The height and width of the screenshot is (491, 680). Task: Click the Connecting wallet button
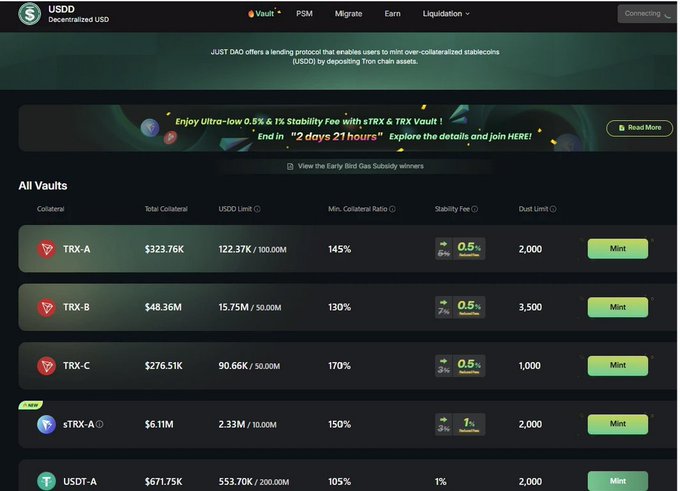tap(647, 14)
